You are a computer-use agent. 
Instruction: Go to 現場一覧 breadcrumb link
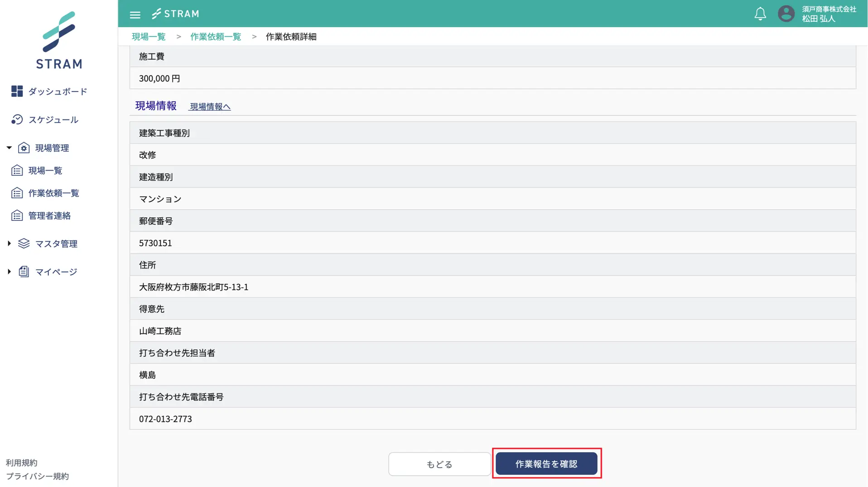tap(149, 37)
